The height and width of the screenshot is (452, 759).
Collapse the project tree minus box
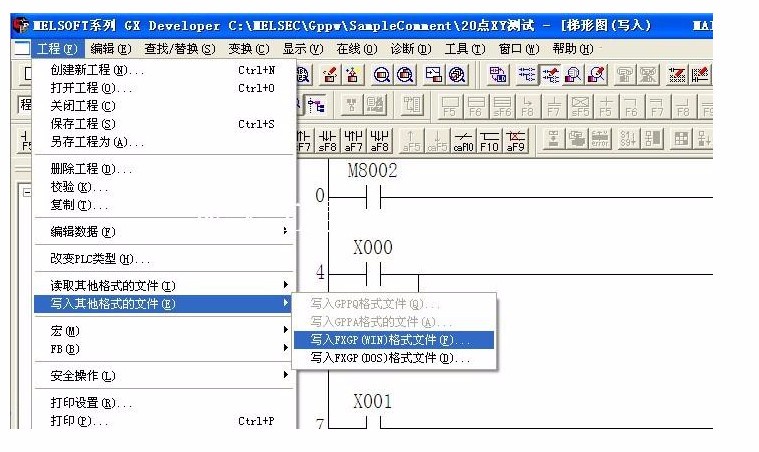point(26,193)
